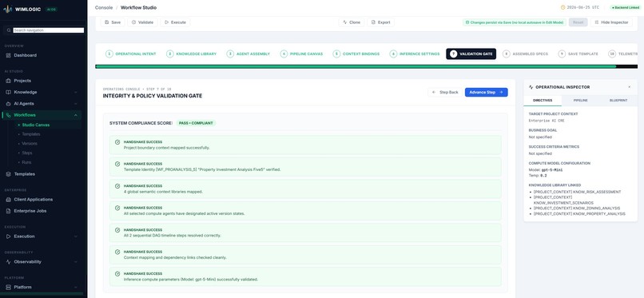The width and height of the screenshot is (644, 298).
Task: Expand the AI Agents sidebar section
Action: click(76, 104)
